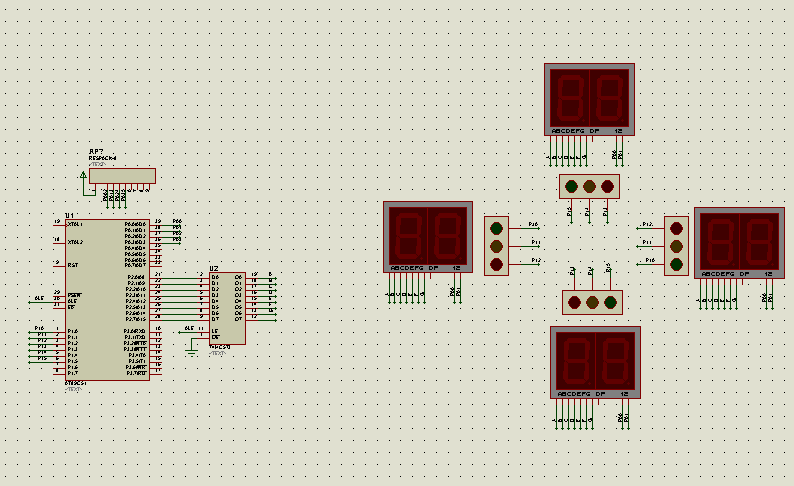Image resolution: width=794 pixels, height=486 pixels.
Task: Click yellow lamp of the right traffic light
Action: (x=677, y=246)
